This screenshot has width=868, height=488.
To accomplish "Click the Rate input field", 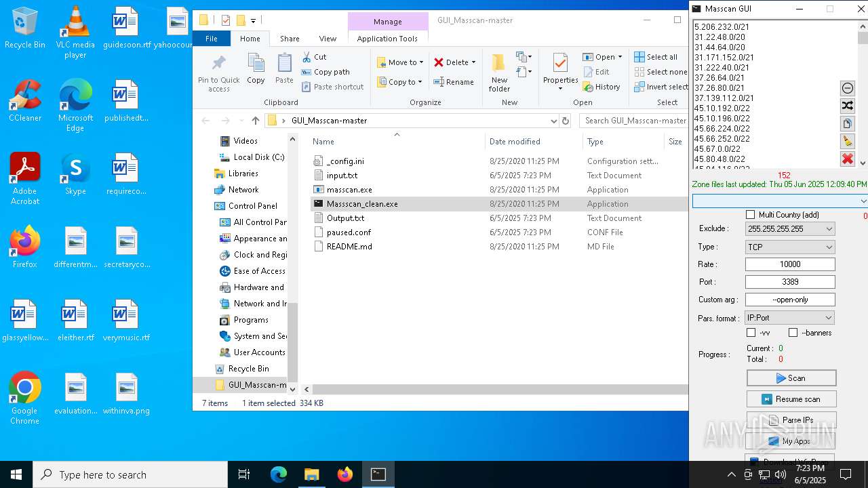I will (790, 264).
